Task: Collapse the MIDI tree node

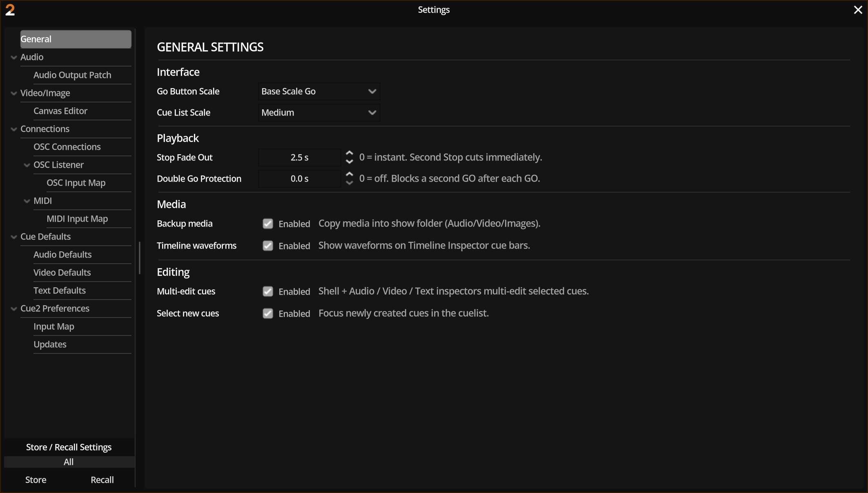Action: (27, 201)
